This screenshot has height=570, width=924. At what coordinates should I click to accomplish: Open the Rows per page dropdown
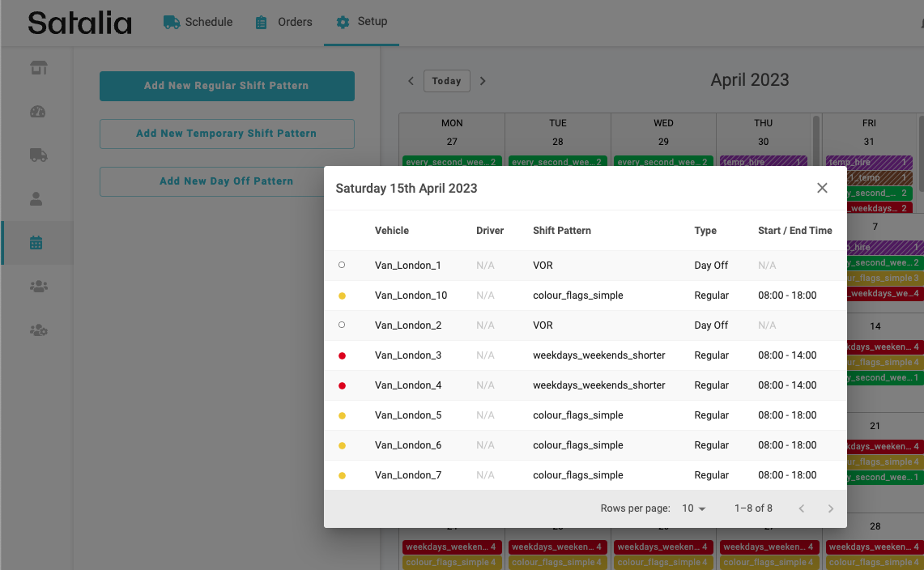click(694, 508)
